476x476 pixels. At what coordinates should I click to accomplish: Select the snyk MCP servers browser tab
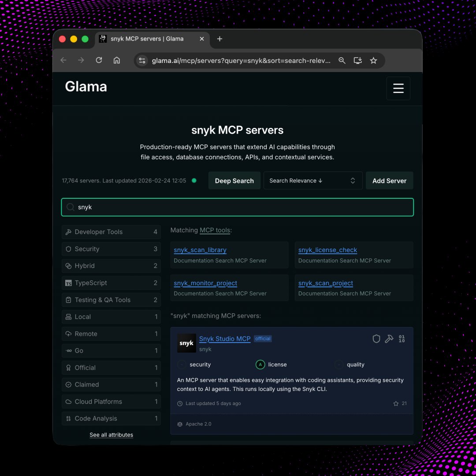(152, 39)
